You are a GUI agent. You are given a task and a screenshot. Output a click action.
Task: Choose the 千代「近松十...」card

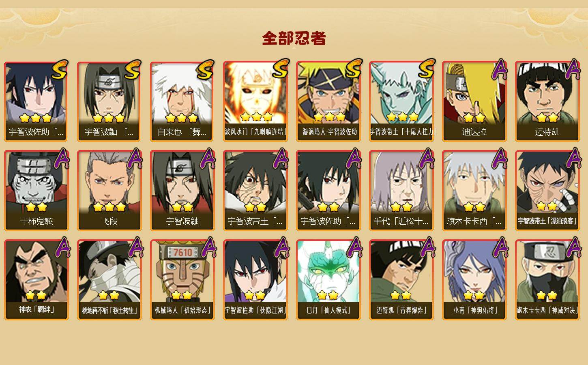click(401, 191)
